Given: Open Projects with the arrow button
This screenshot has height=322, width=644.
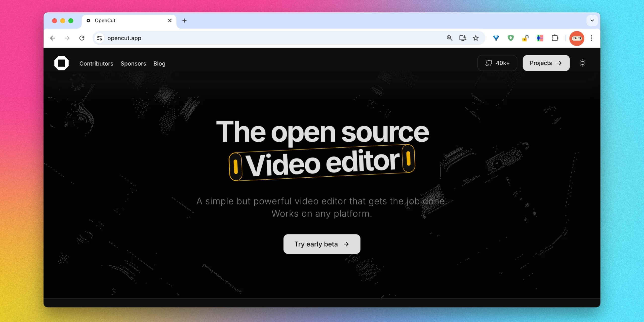Looking at the screenshot, I should (x=546, y=63).
